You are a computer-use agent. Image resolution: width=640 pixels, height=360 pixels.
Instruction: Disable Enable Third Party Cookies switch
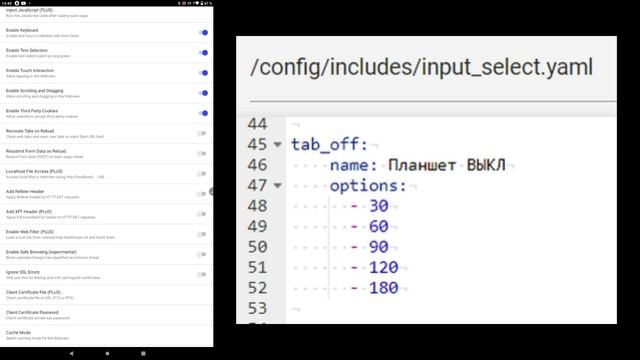(x=203, y=113)
